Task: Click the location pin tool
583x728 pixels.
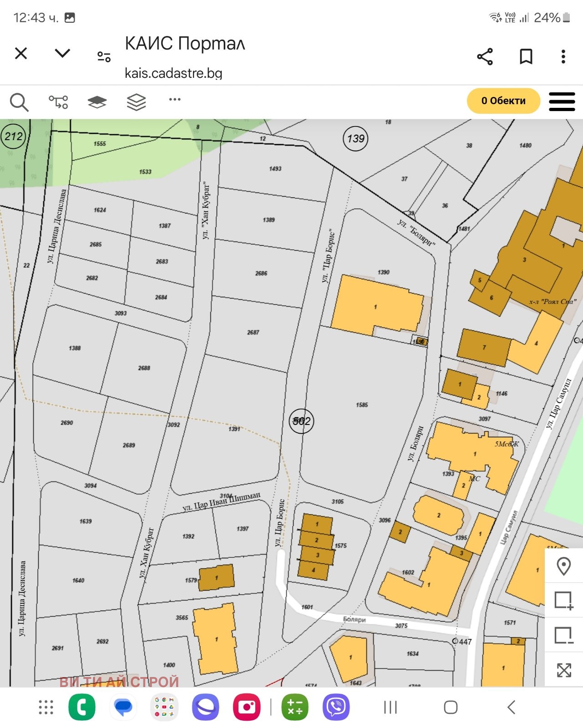Action: 563,566
